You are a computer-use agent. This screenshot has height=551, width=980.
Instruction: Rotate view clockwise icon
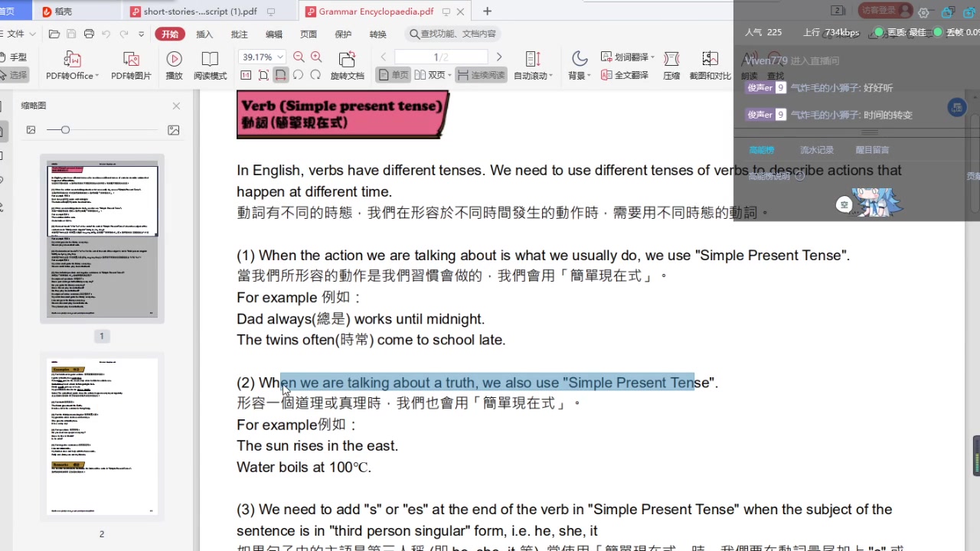(x=315, y=75)
